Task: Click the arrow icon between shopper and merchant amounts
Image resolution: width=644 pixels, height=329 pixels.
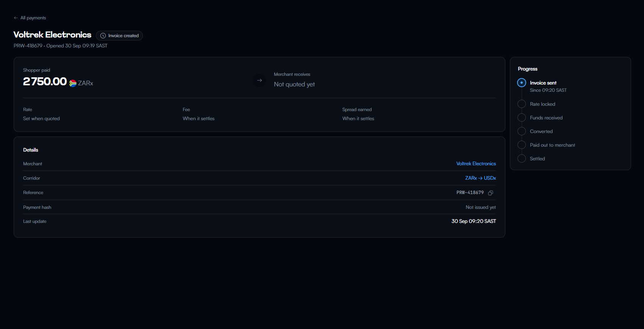Action: 259,80
